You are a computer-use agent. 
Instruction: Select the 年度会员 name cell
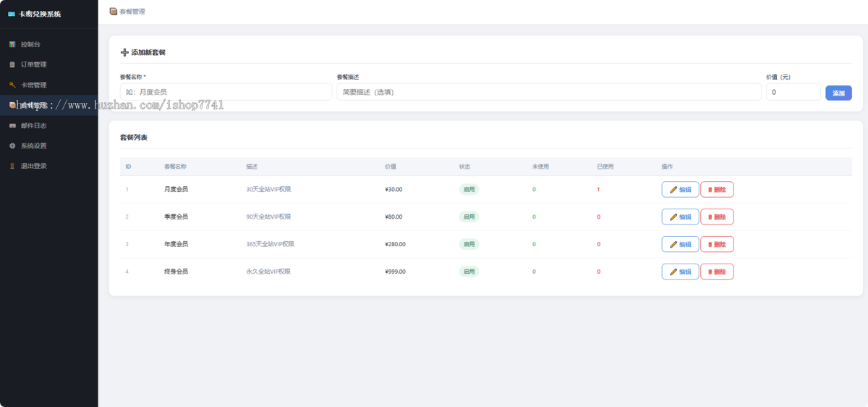176,244
